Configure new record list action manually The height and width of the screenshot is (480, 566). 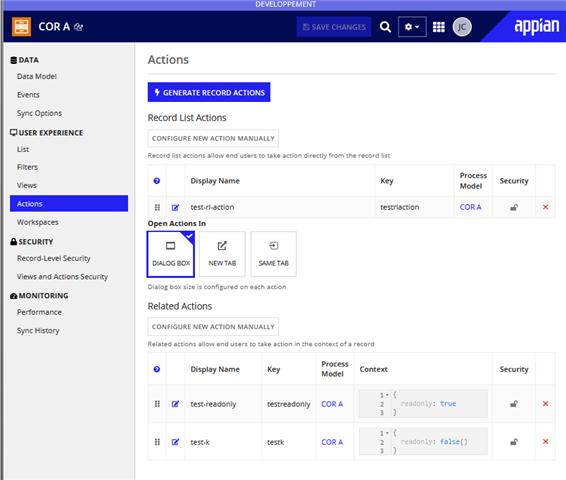(x=213, y=138)
